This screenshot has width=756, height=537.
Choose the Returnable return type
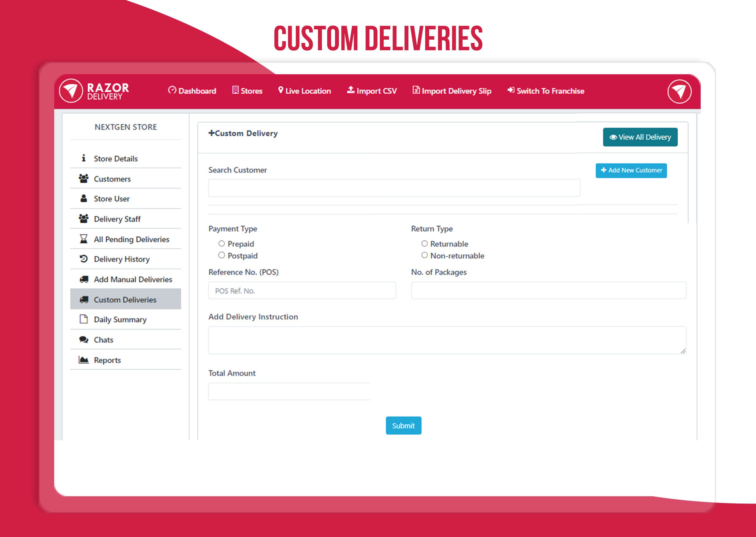425,244
